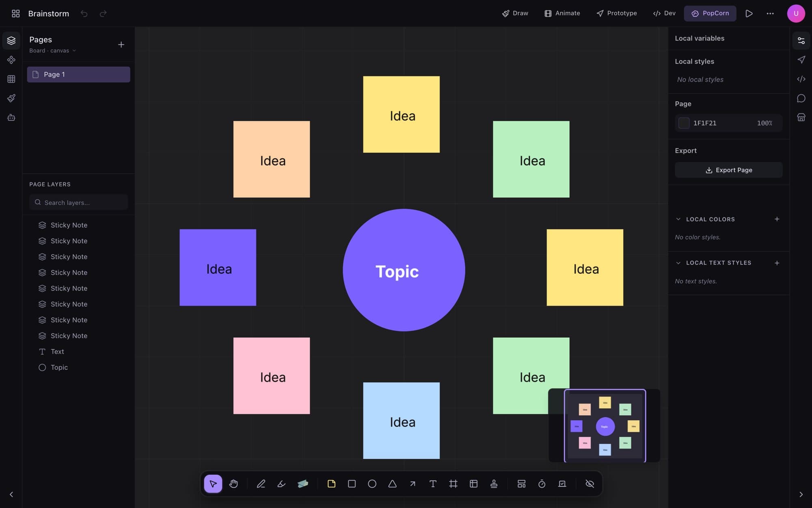
Task: Add a new page
Action: click(121, 45)
